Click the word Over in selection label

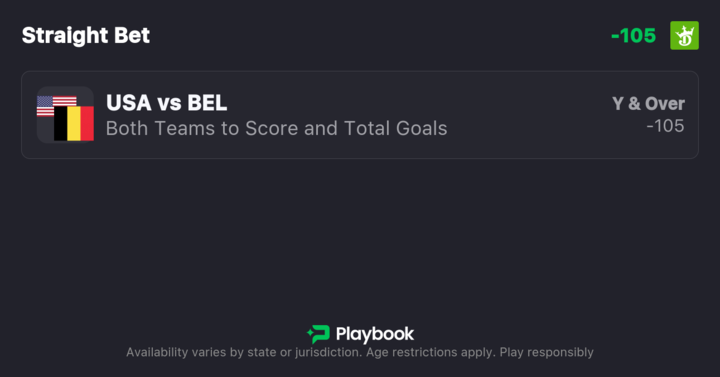point(664,104)
